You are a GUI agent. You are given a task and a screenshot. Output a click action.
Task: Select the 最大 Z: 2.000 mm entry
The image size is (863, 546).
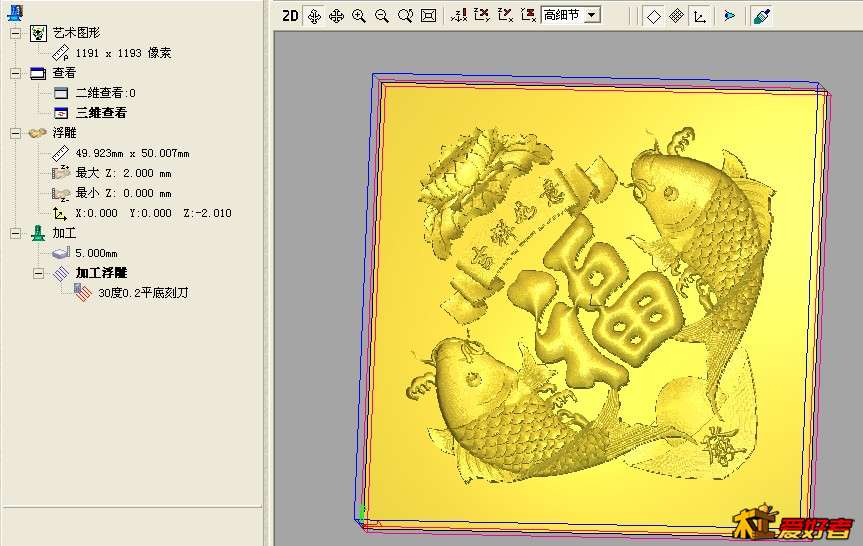[x=123, y=173]
